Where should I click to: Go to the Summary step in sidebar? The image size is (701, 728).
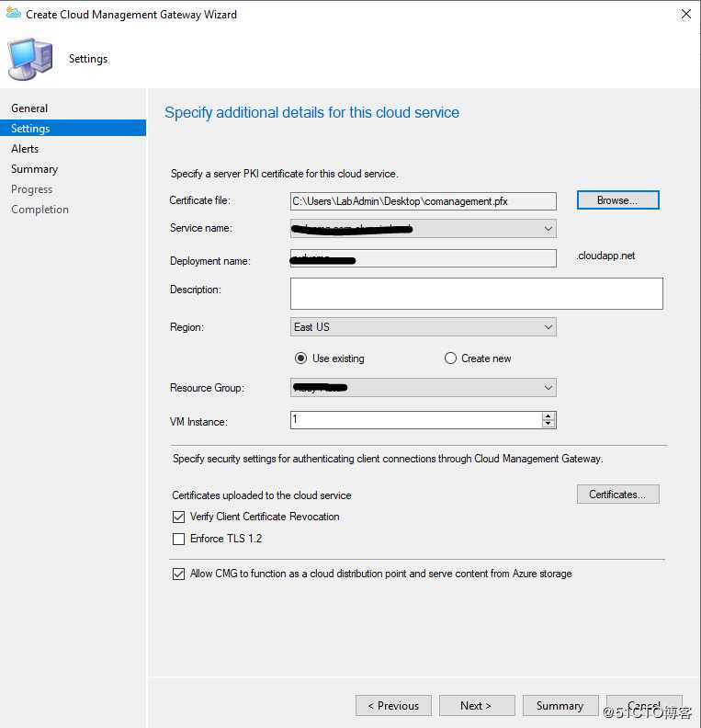click(x=34, y=169)
